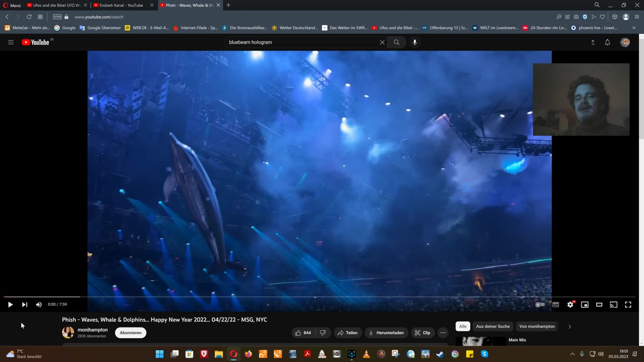Share the video via Teilen
Viewport: 644px width, 362px height.
tap(348, 332)
